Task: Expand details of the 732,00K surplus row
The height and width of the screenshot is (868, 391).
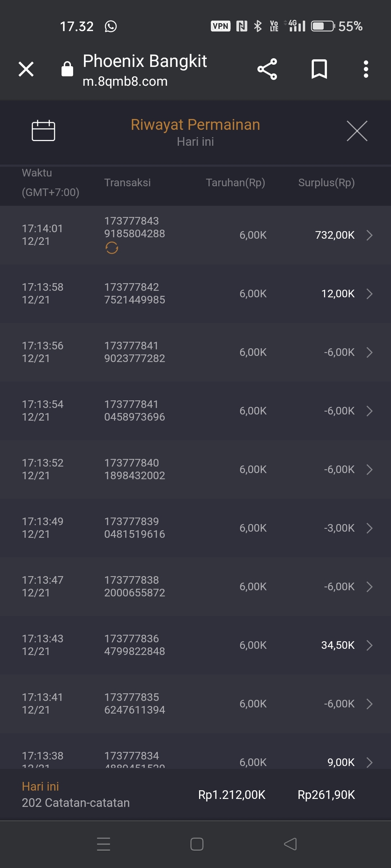Action: tap(369, 235)
